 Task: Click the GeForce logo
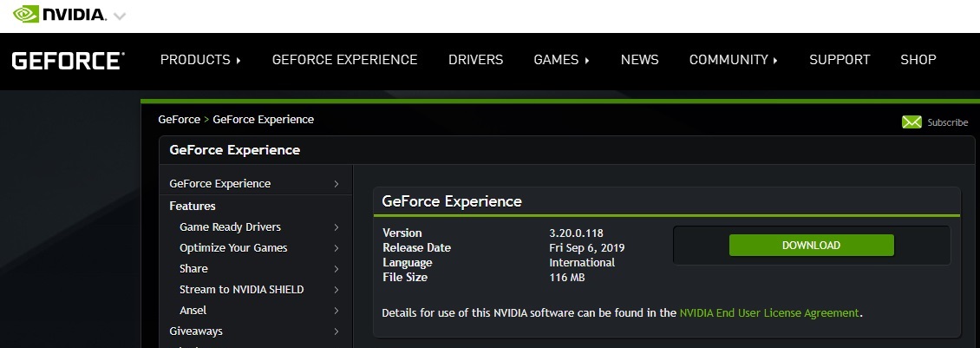[x=69, y=61]
